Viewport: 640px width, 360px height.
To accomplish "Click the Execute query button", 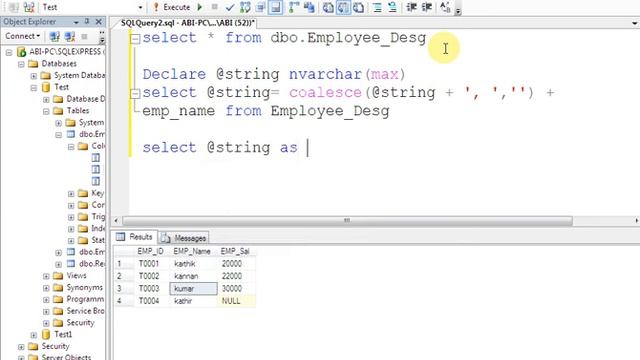I will pyautogui.click(x=172, y=7).
